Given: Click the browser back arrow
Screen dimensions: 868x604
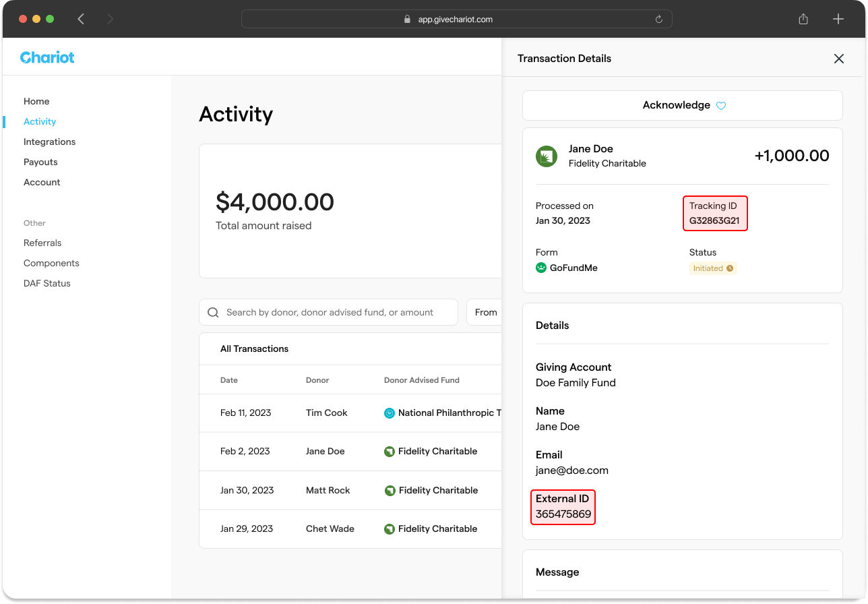Looking at the screenshot, I should 81,19.
